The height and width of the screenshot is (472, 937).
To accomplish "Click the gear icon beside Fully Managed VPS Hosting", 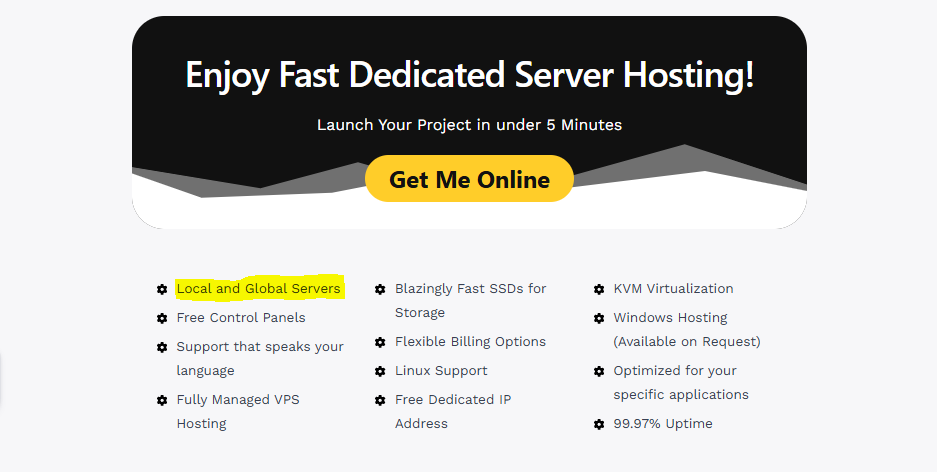I will pos(162,400).
